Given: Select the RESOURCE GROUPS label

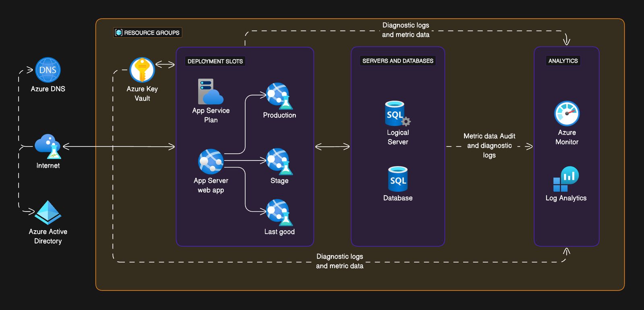Looking at the screenshot, I should click(x=152, y=33).
